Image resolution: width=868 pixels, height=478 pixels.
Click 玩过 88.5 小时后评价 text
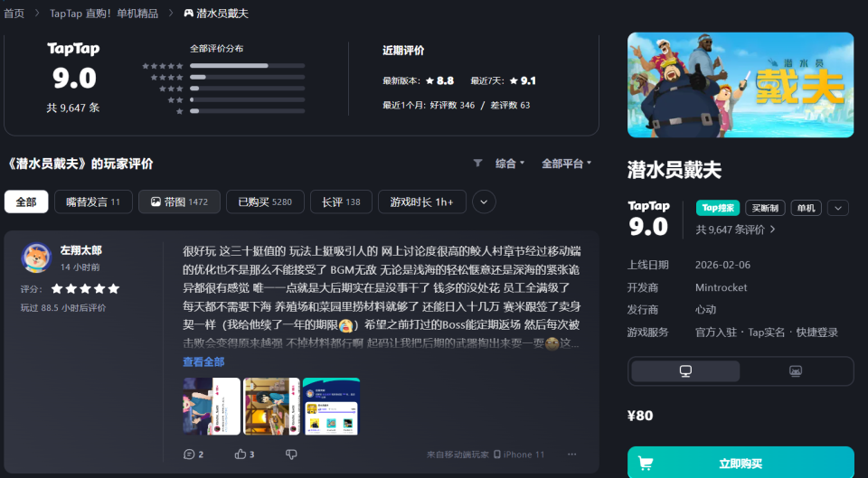coord(63,307)
